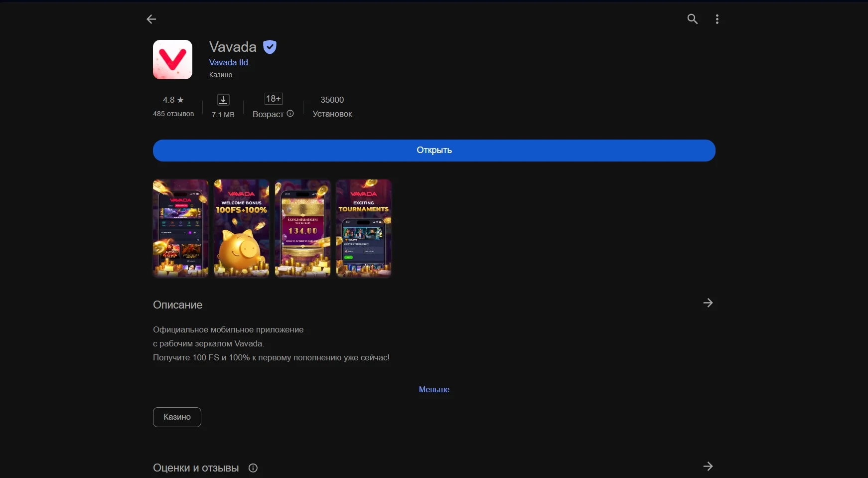
Task: Click the line 'Получите 100 FS и 100%...'
Action: click(272, 357)
